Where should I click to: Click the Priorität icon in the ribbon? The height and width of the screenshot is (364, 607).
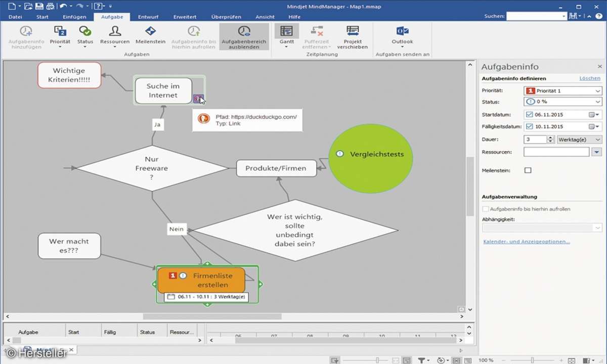(x=60, y=31)
